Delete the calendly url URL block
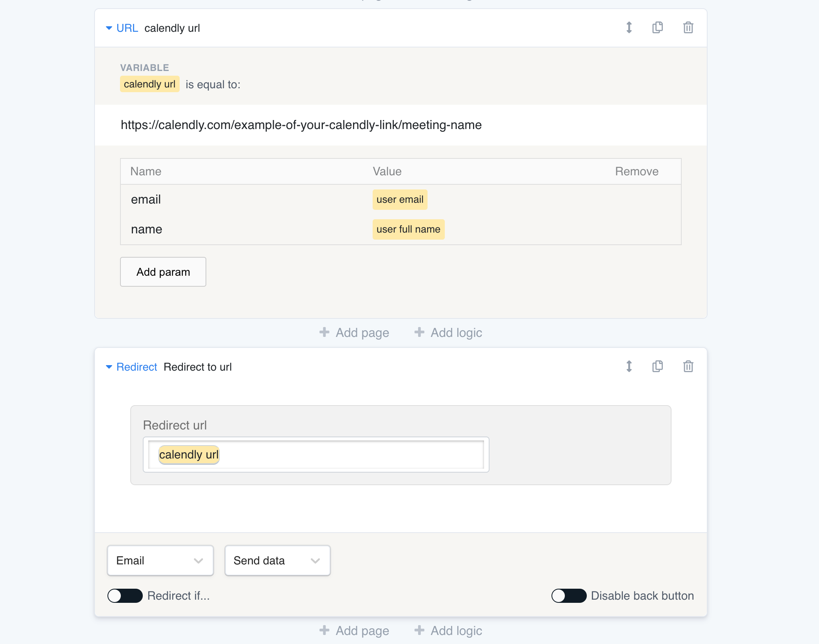Viewport: 819px width, 644px height. (688, 28)
